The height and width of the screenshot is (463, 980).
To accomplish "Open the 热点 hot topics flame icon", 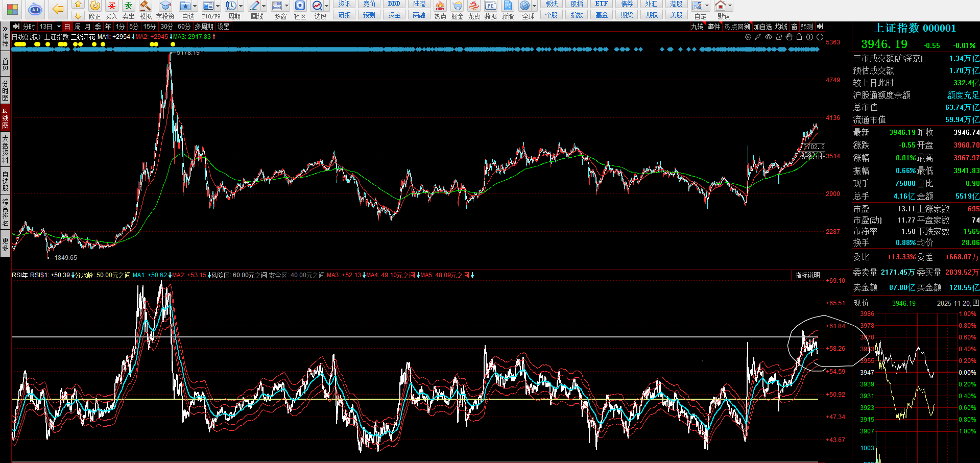I will click(440, 6).
